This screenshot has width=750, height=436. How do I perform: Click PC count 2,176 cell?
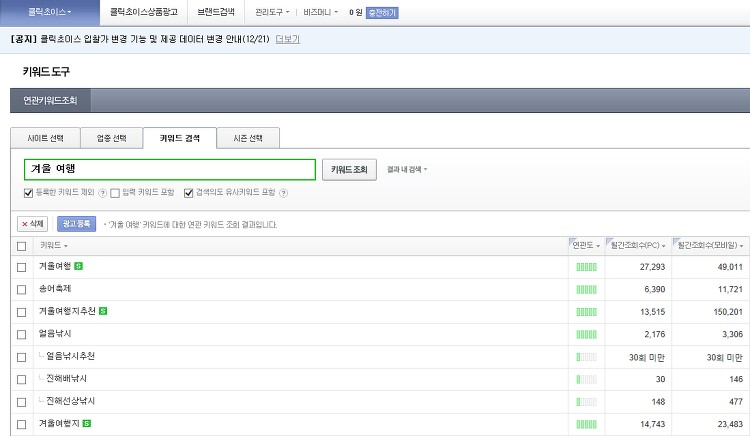tap(654, 335)
